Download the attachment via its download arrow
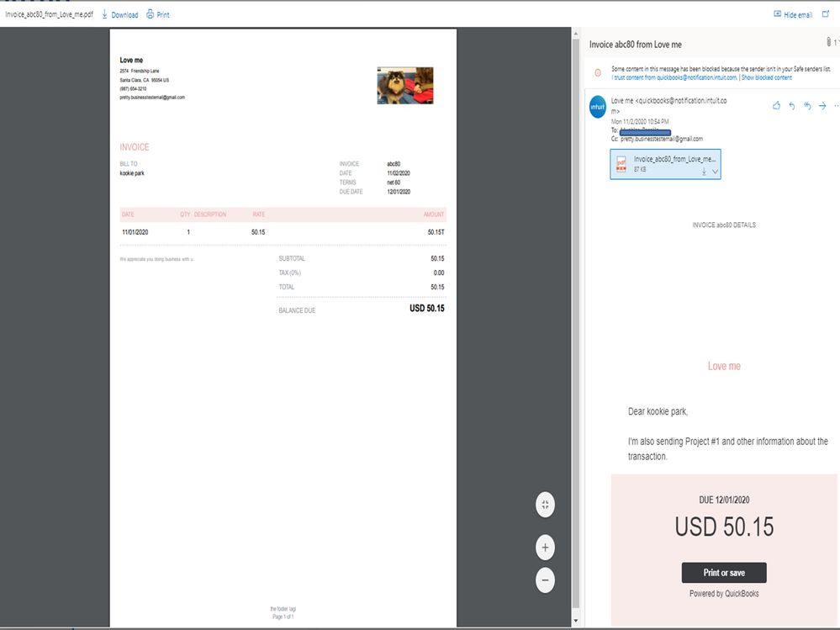 pyautogui.click(x=704, y=169)
